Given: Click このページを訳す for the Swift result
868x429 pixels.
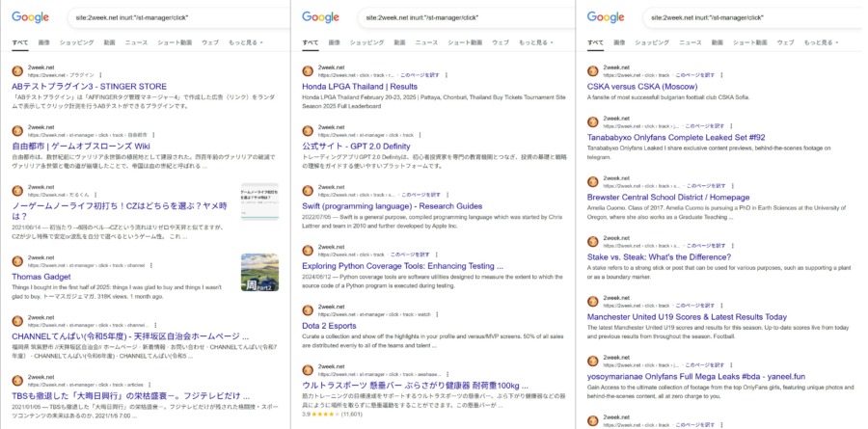Looking at the screenshot, I should coord(420,195).
